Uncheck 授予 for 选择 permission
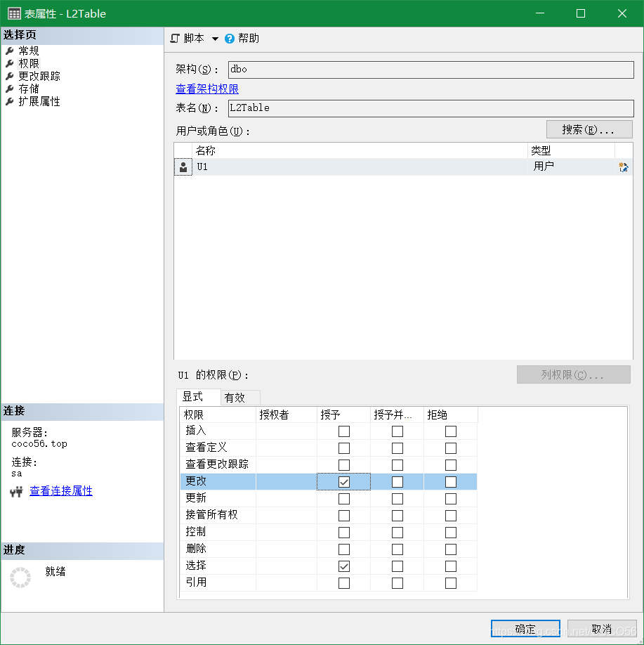644x645 pixels. point(344,566)
